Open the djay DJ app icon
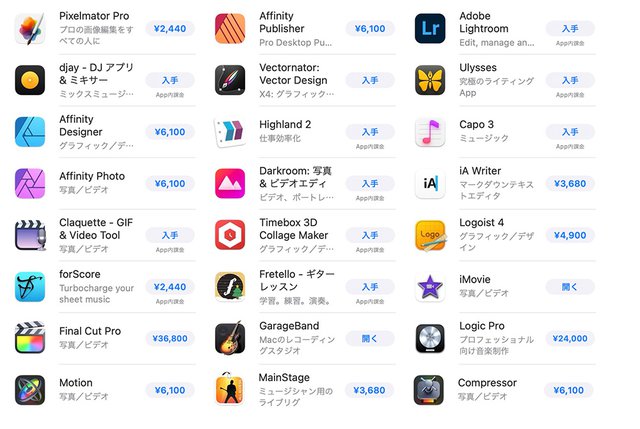Screen dimensions: 640x429 30,80
